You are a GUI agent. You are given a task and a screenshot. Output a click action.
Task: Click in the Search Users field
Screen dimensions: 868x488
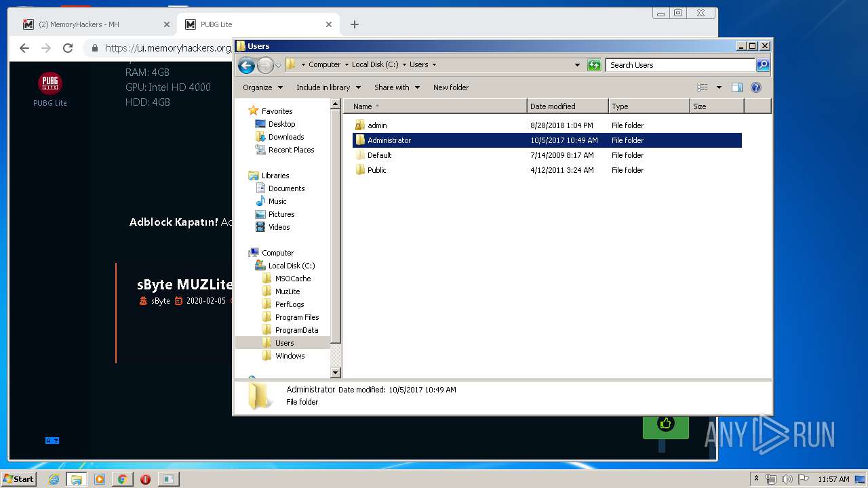(x=680, y=65)
